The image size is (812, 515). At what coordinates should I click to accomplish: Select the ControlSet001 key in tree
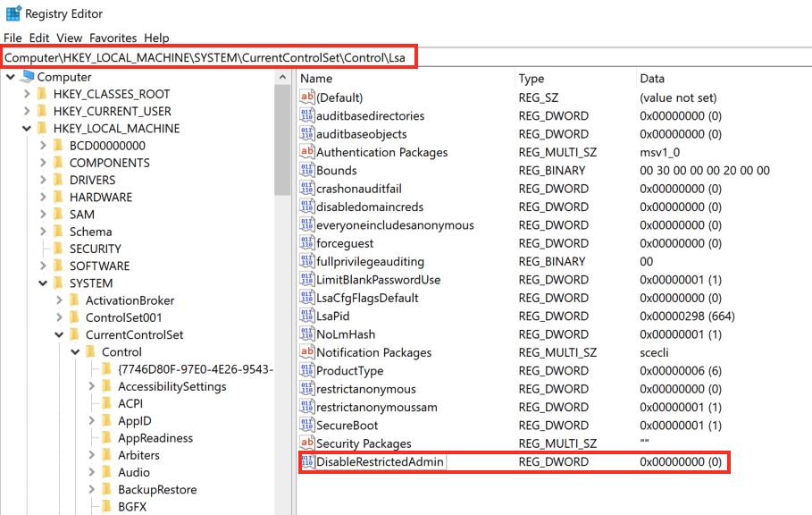pyautogui.click(x=123, y=317)
